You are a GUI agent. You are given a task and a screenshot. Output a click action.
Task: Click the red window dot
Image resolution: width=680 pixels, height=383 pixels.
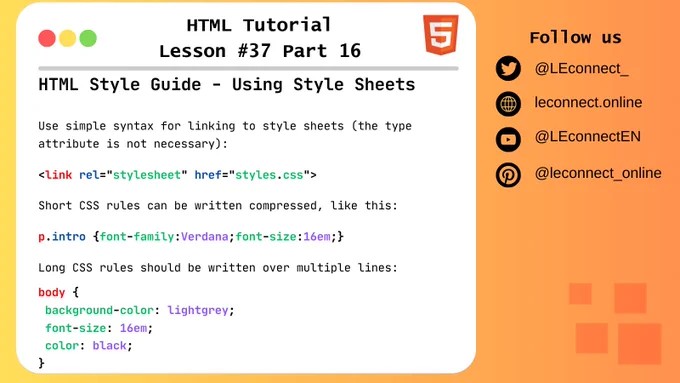coord(47,38)
